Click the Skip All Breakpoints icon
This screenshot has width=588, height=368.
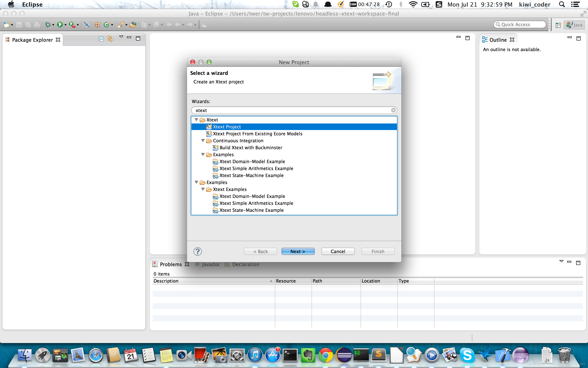pos(87,25)
